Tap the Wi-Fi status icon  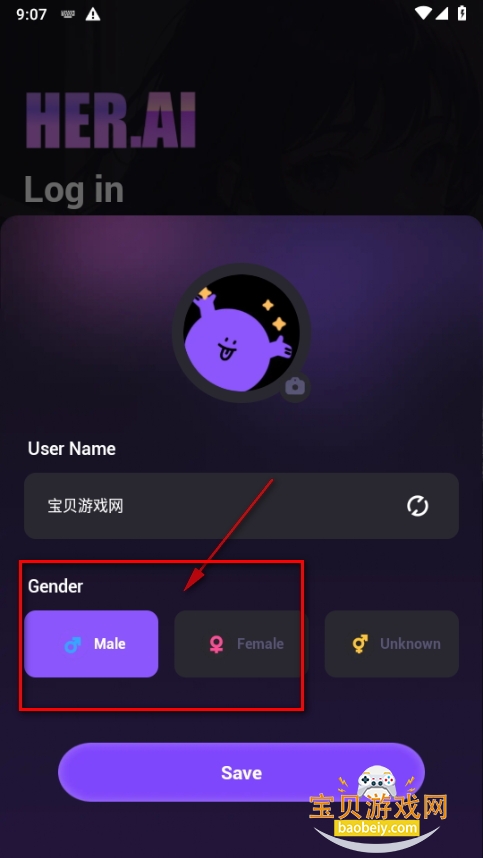(x=422, y=13)
